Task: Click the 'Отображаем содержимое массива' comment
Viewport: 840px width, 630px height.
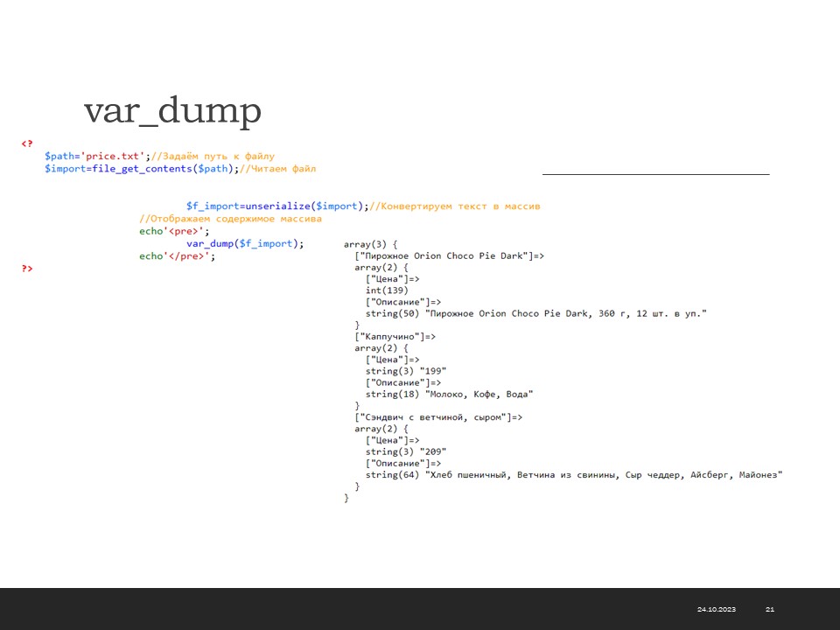Action: click(230, 219)
